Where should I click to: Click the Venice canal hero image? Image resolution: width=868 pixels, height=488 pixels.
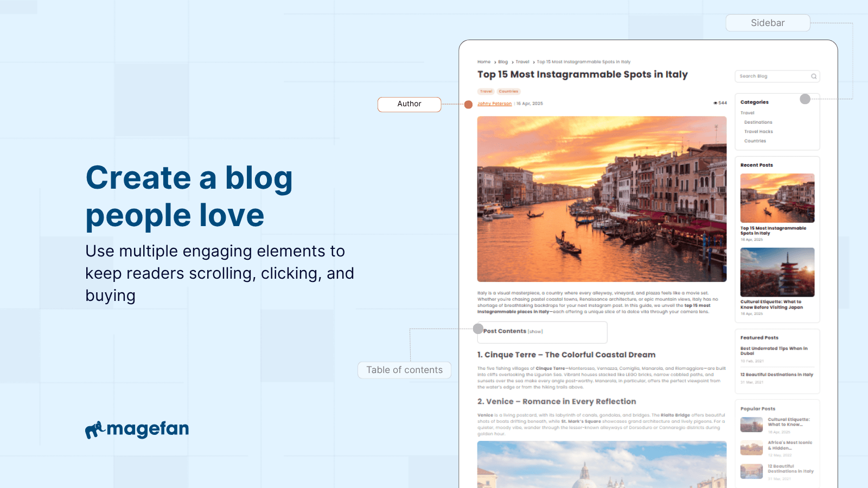click(x=602, y=199)
